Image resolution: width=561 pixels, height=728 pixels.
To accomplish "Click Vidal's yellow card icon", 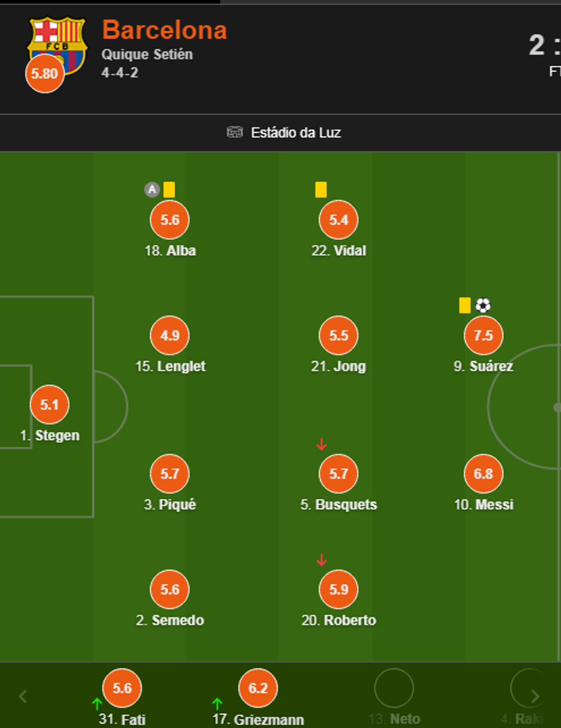I will [321, 190].
